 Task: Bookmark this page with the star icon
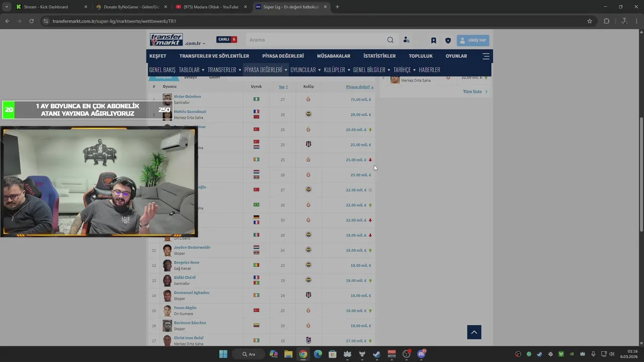point(590,21)
